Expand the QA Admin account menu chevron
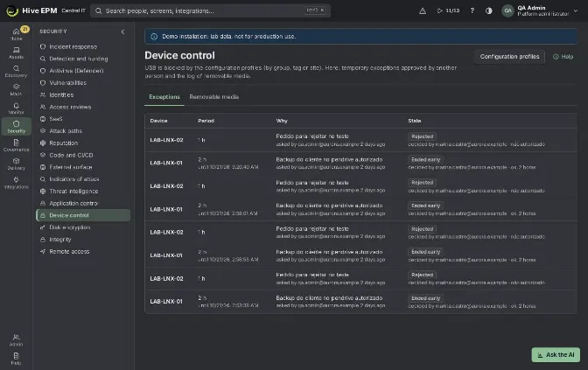 576,10
